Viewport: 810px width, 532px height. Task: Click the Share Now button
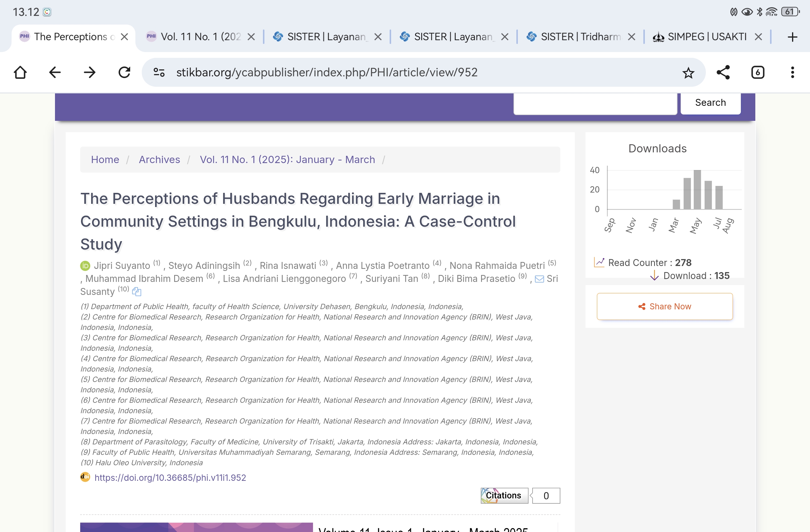(664, 306)
